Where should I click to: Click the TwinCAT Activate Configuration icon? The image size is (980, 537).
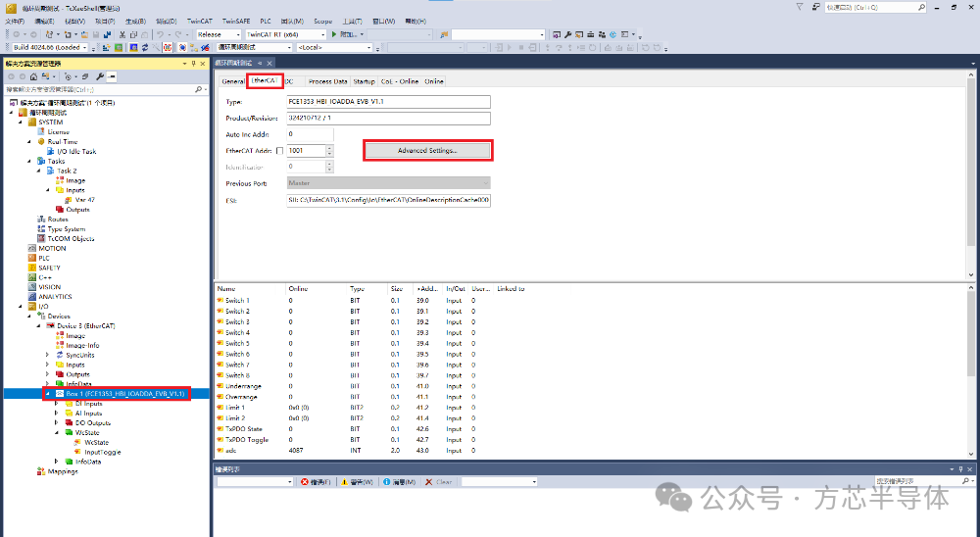[x=106, y=47]
